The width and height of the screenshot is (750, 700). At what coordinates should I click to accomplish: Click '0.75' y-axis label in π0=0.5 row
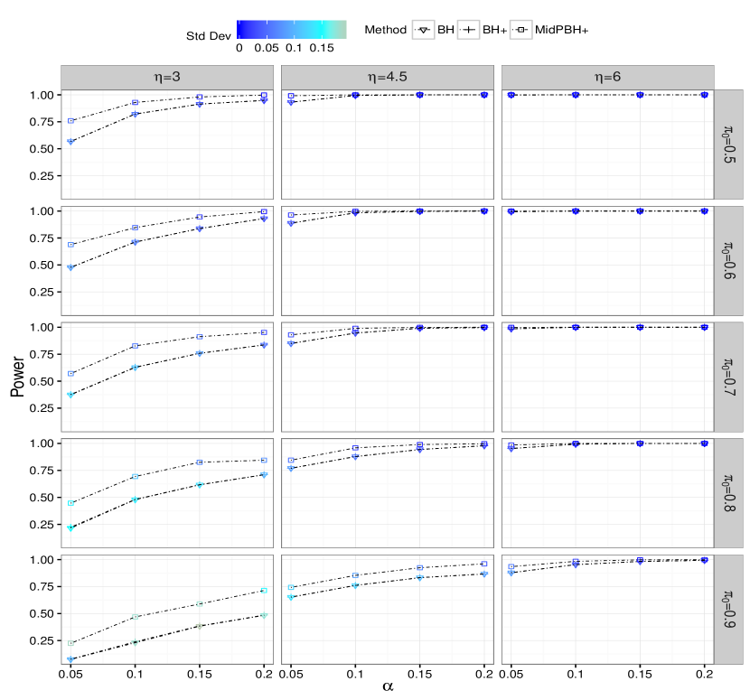[42, 122]
